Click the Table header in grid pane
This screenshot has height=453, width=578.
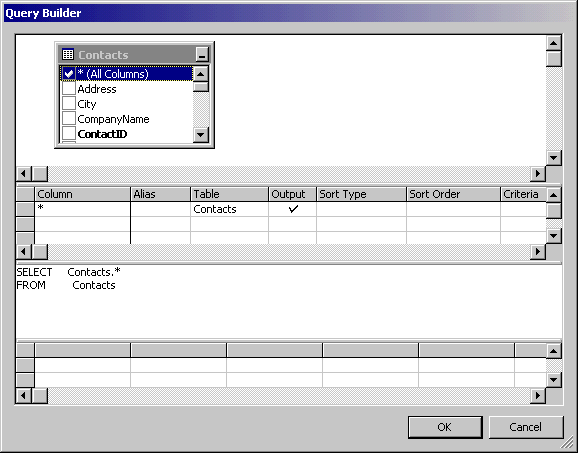tap(229, 194)
